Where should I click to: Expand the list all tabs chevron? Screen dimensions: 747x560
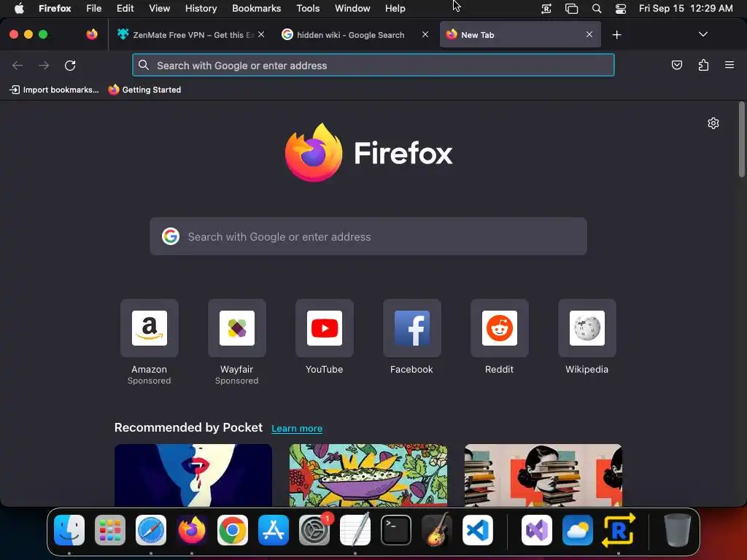click(x=703, y=34)
